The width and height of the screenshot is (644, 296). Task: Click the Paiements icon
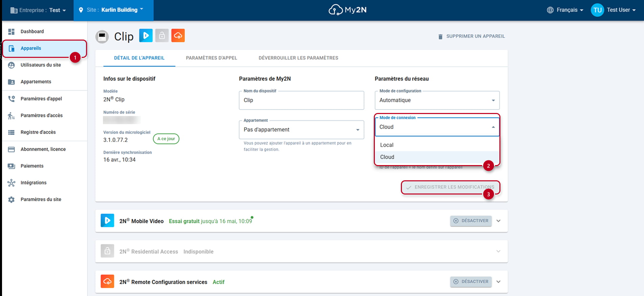click(x=11, y=166)
